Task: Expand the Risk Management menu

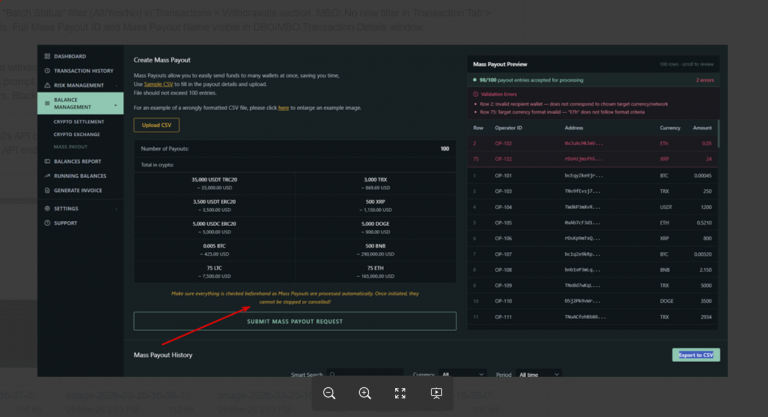Action: pyautogui.click(x=80, y=85)
